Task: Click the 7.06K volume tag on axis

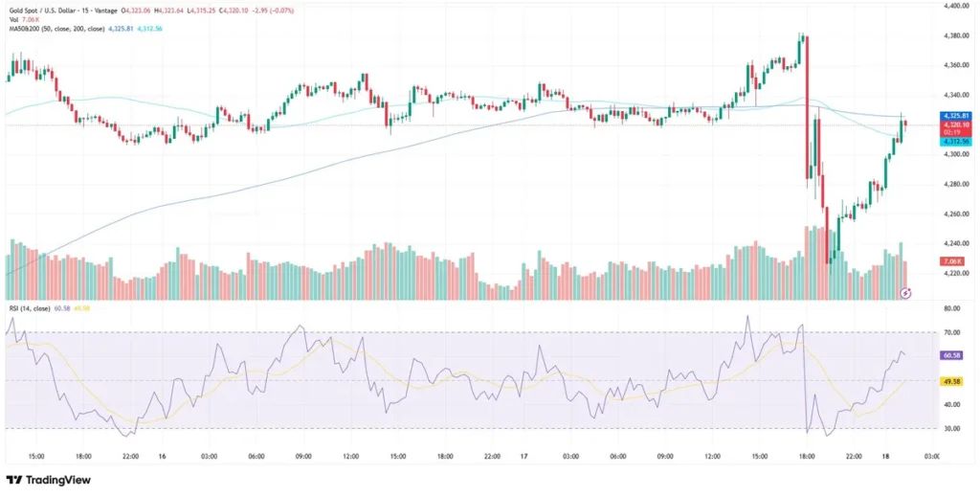Action: coord(954,261)
